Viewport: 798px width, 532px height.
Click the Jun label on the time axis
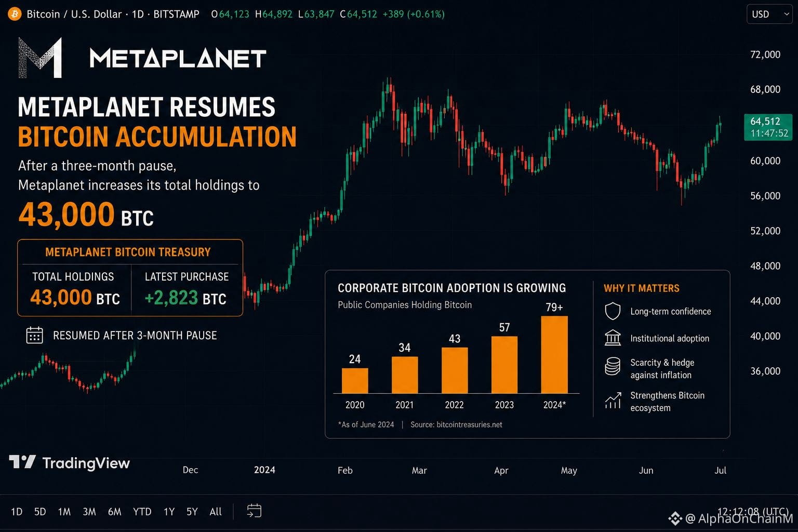pos(646,470)
